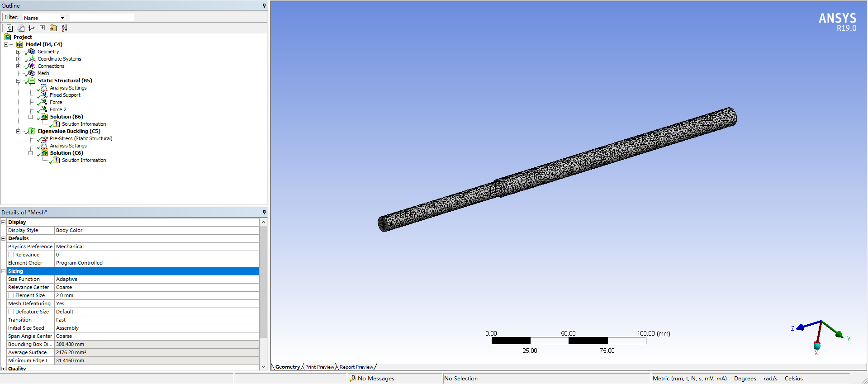Click the Element Size value 2.0 mm
Image resolution: width=868 pixels, height=384 pixels.
[x=157, y=295]
